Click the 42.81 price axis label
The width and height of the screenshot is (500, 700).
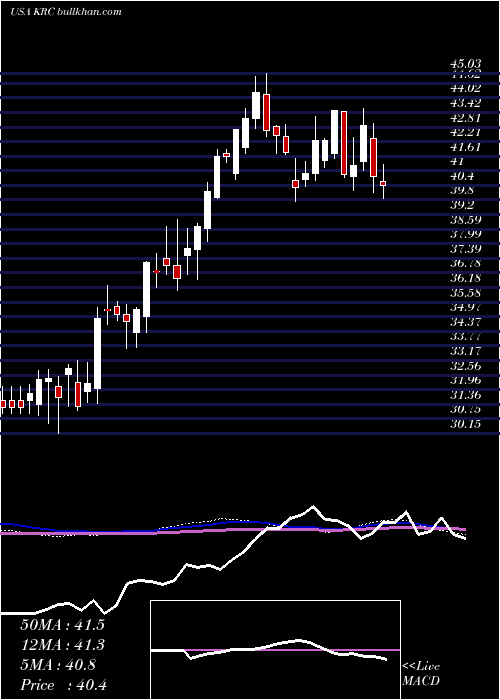tap(465, 118)
